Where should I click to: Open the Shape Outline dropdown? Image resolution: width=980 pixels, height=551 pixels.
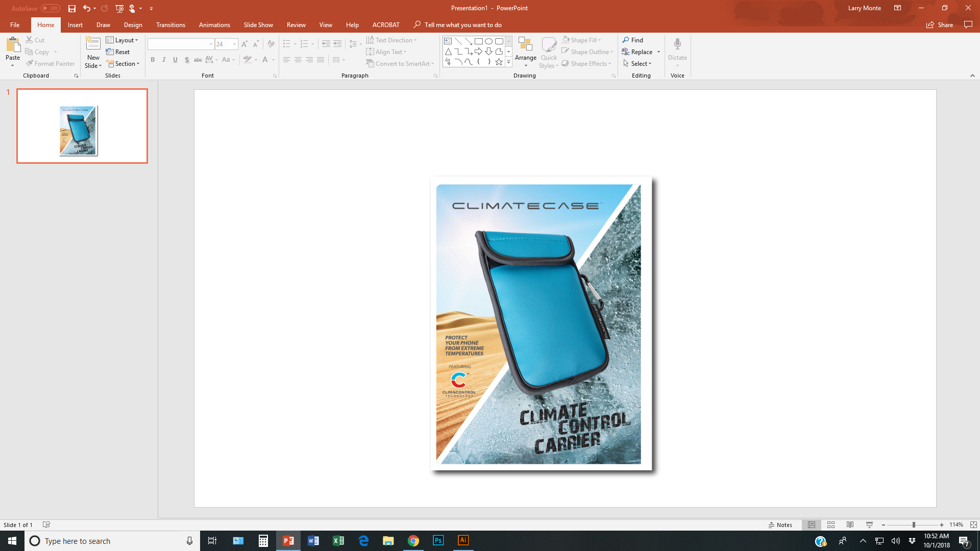click(x=587, y=52)
